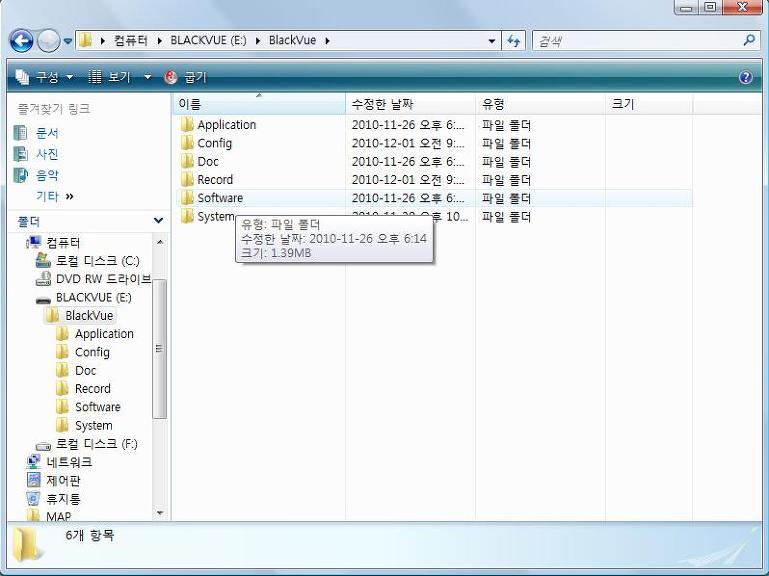
Task: Select the Doc folder icon in file list
Action: pyautogui.click(x=187, y=161)
